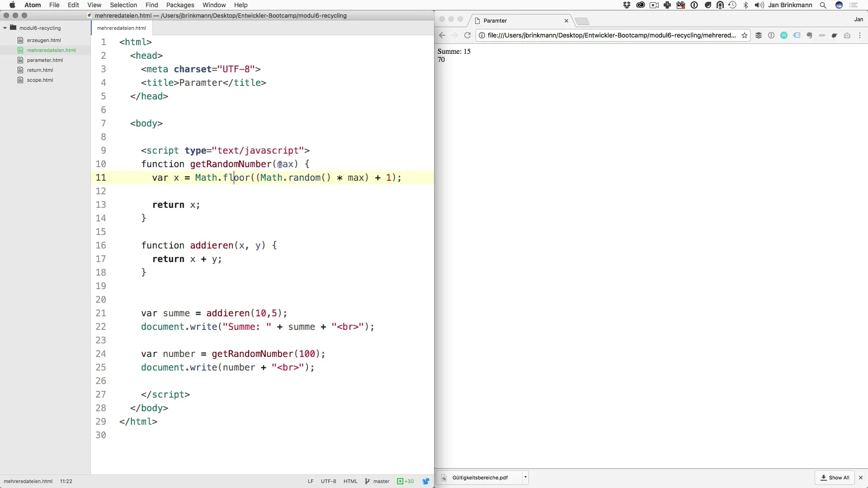Launch Siri from the menu bar
Viewport: 868px width, 488px height.
pos(839,5)
